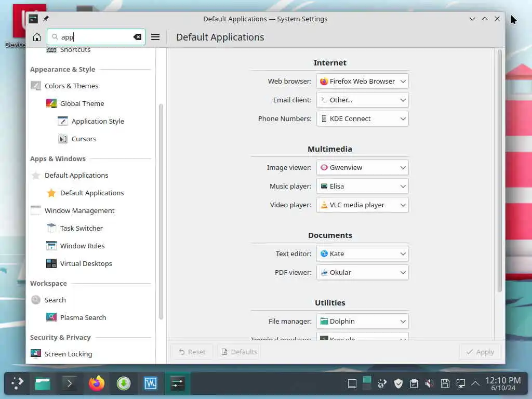Screen dimensions: 532x399
Task: Click the Virtual Desktops icon
Action: tap(51, 263)
